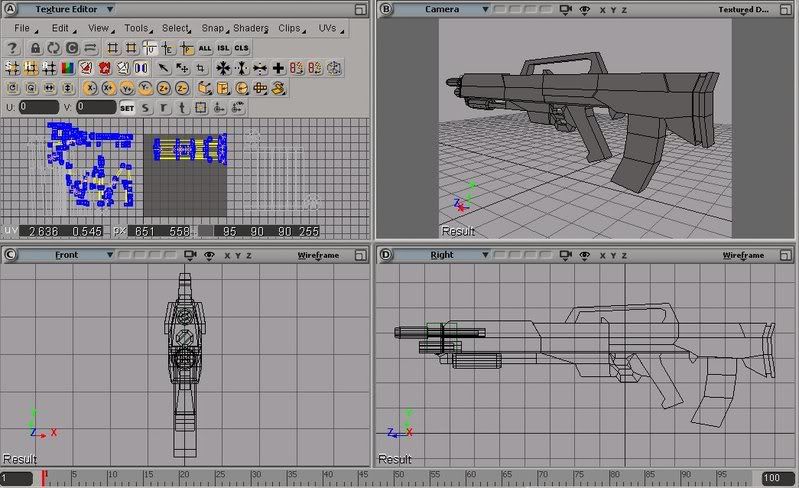
Task: Open the View menu in Texture Editor
Action: point(98,29)
